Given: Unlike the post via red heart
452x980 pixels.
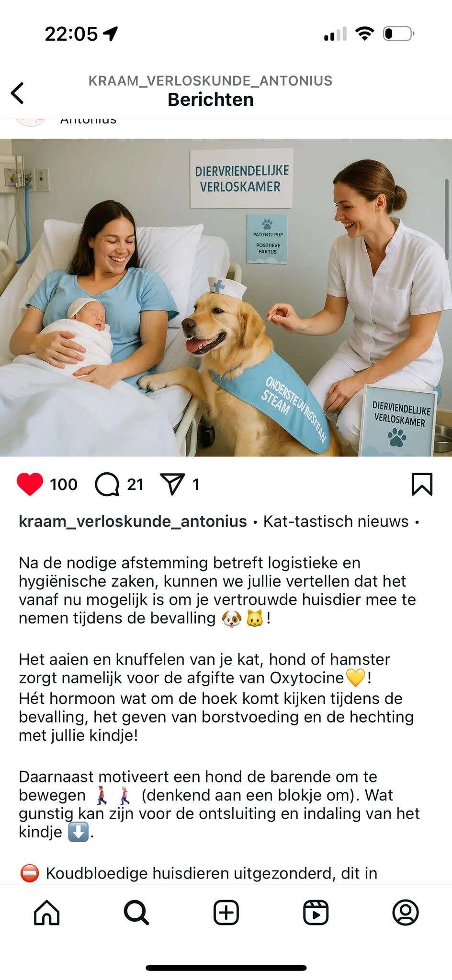Looking at the screenshot, I should coord(30,484).
